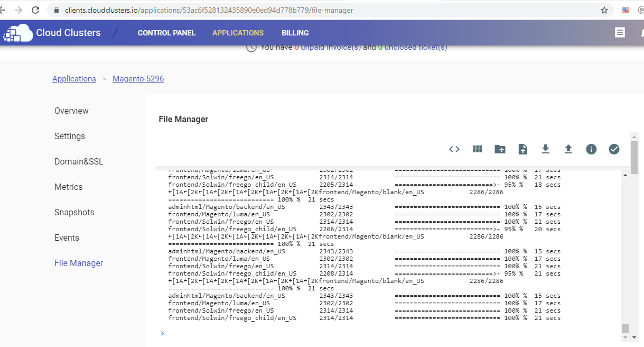The image size is (644, 347).
Task: Select Domain&SSL in the sidebar
Action: [79, 161]
